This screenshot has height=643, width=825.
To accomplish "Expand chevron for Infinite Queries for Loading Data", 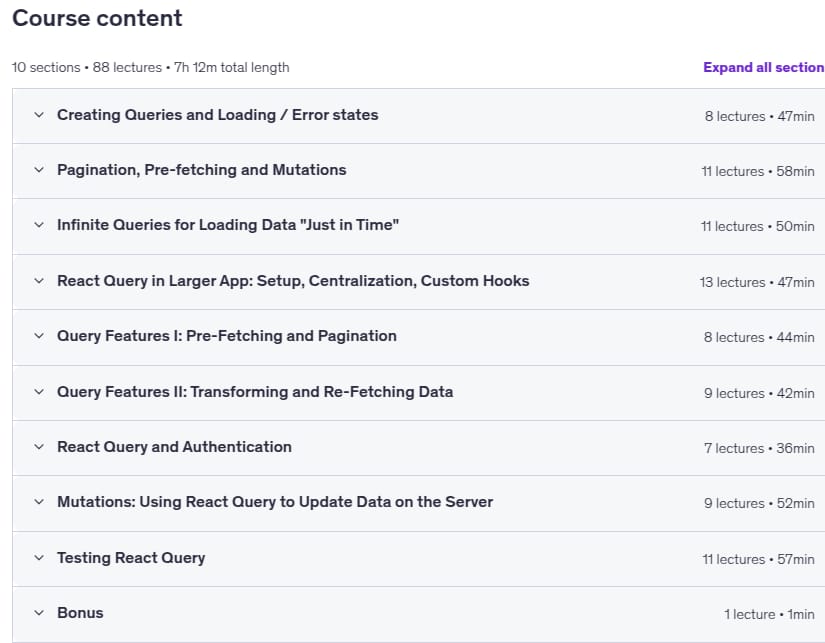I will click(x=39, y=225).
